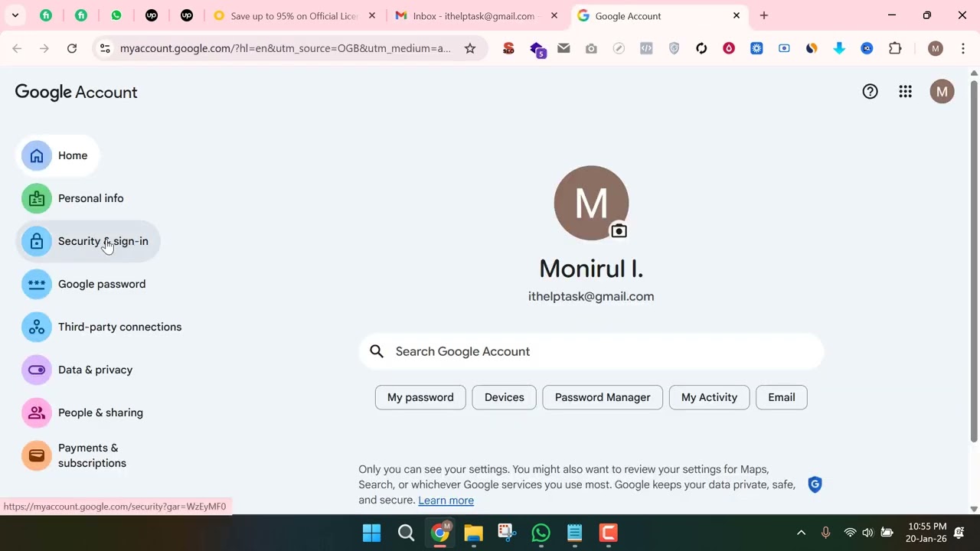The image size is (980, 551).
Task: Click the blue download arrow extension
Action: click(839, 48)
